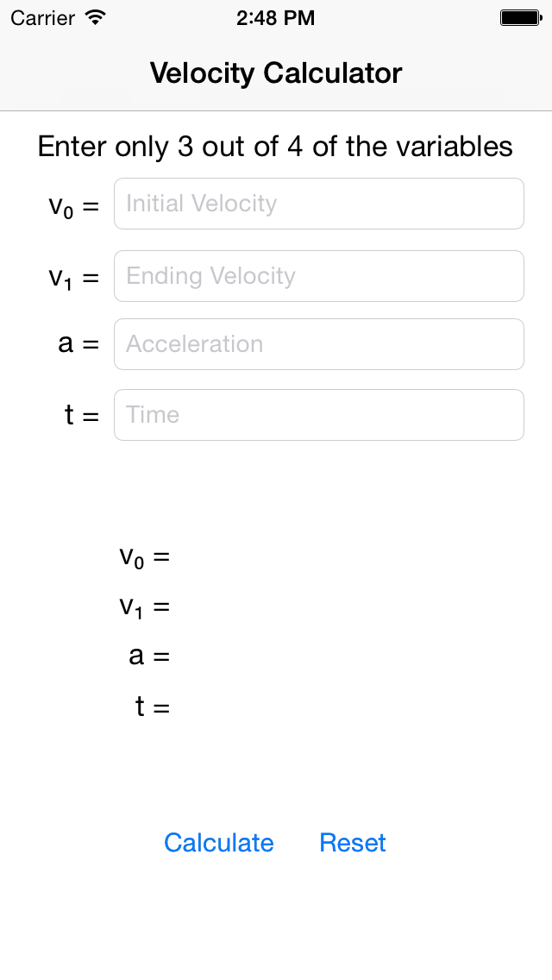Screen dimensions: 552x980
Task: Click the Velocity Calculator title
Action: [276, 73]
